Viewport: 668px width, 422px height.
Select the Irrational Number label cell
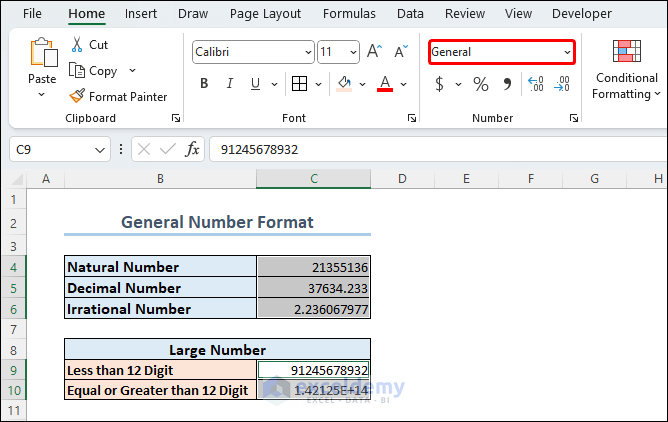[160, 309]
